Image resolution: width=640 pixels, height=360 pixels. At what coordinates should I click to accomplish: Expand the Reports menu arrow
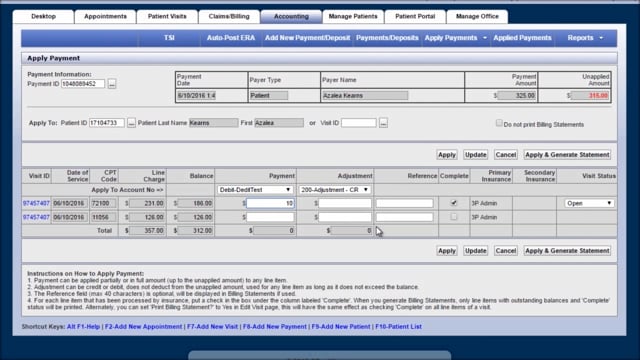click(x=601, y=38)
